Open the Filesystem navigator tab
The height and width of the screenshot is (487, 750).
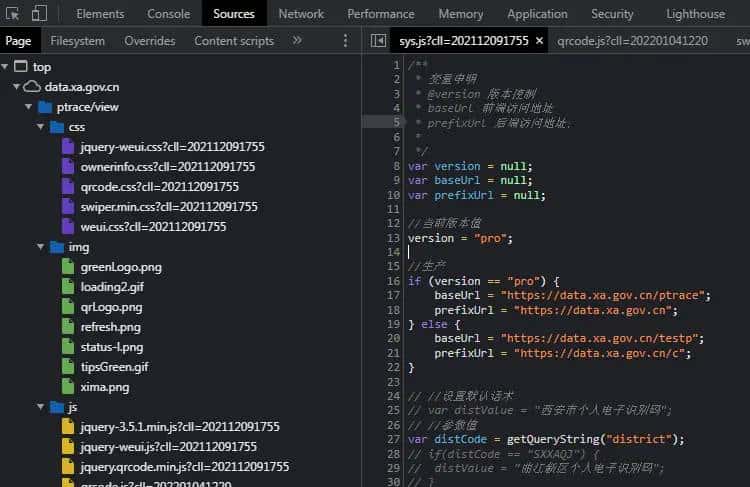[77, 41]
